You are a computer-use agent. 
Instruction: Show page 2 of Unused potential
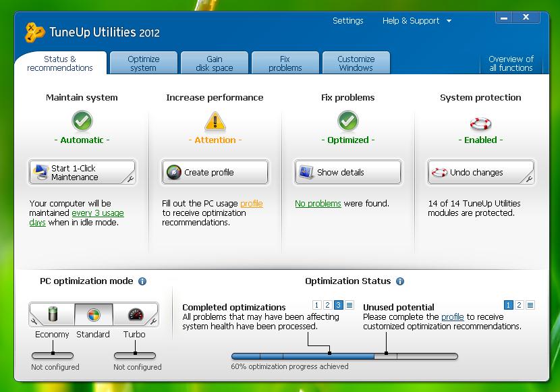(x=520, y=305)
